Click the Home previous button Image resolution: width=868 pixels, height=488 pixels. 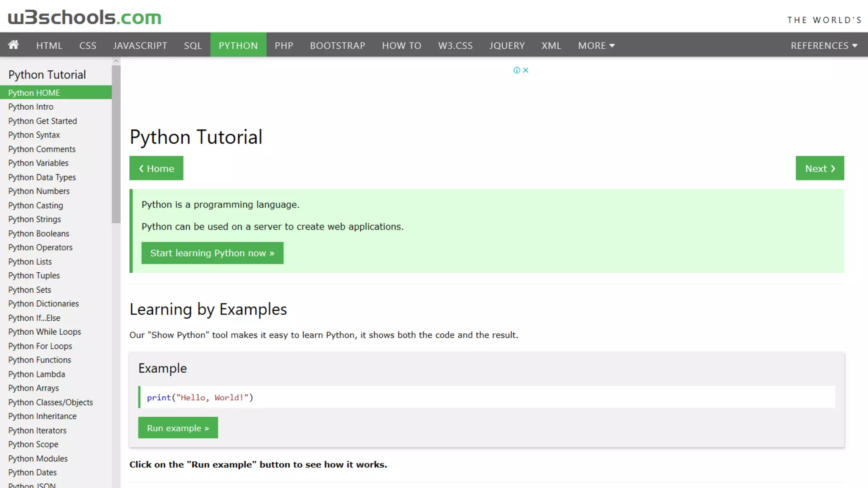(x=156, y=168)
